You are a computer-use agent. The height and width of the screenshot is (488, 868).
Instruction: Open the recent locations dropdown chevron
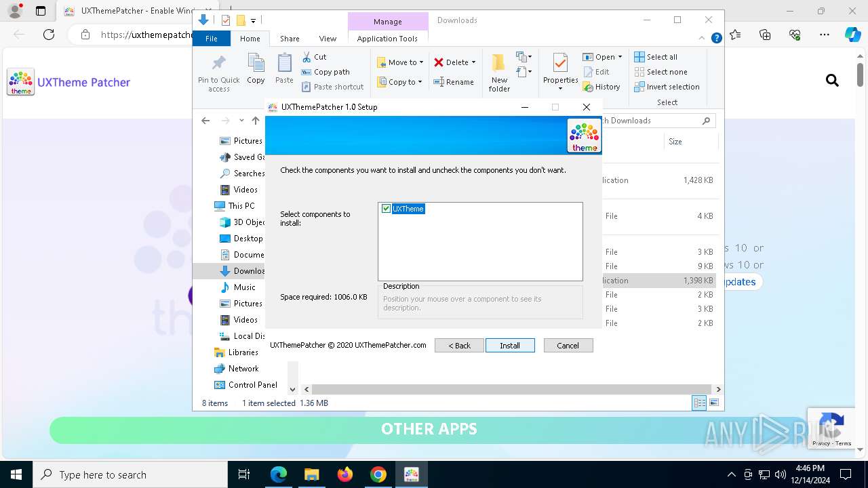tap(241, 121)
